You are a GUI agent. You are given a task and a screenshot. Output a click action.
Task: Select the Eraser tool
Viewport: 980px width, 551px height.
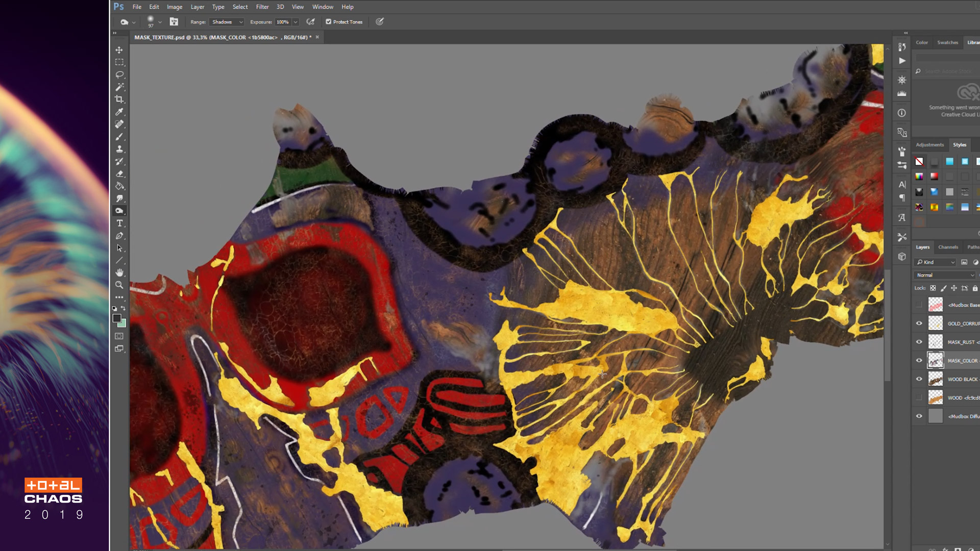pyautogui.click(x=119, y=174)
